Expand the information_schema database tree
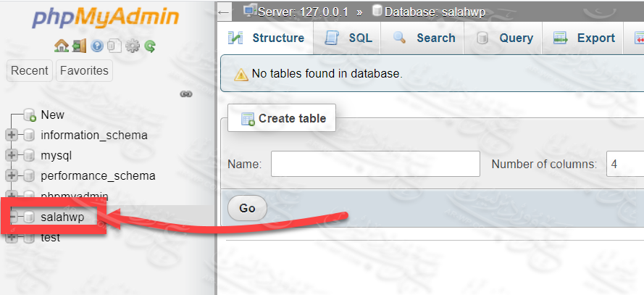The image size is (644, 295). [12, 136]
